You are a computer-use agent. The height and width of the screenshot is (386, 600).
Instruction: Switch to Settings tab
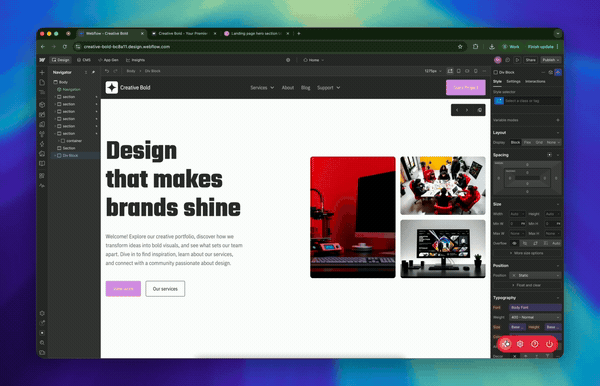[x=513, y=81]
